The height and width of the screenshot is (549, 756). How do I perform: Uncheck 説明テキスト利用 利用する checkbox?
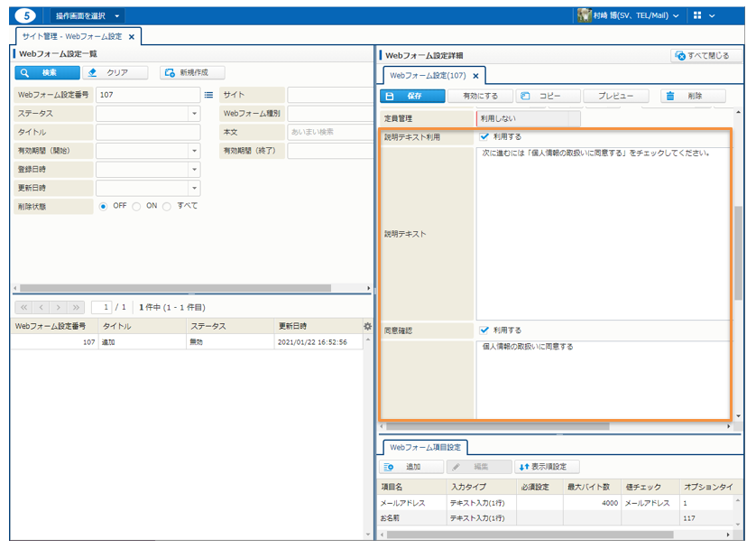(x=484, y=137)
